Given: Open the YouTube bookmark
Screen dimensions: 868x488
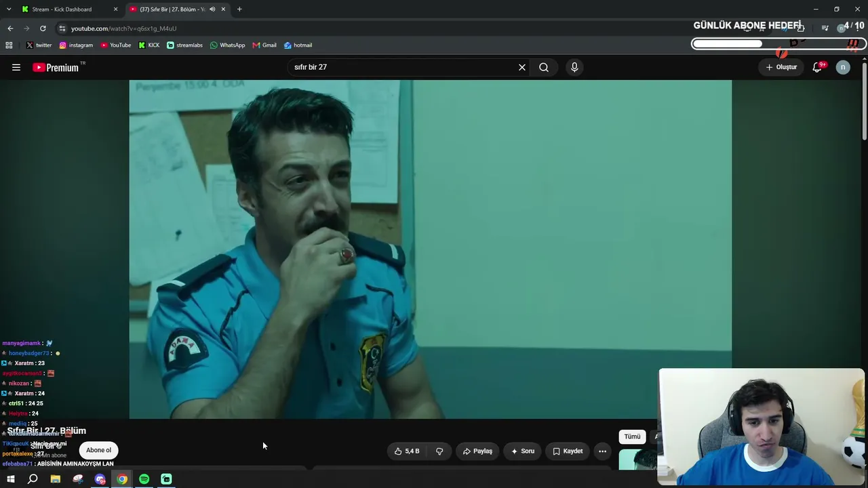Looking at the screenshot, I should pos(116,45).
